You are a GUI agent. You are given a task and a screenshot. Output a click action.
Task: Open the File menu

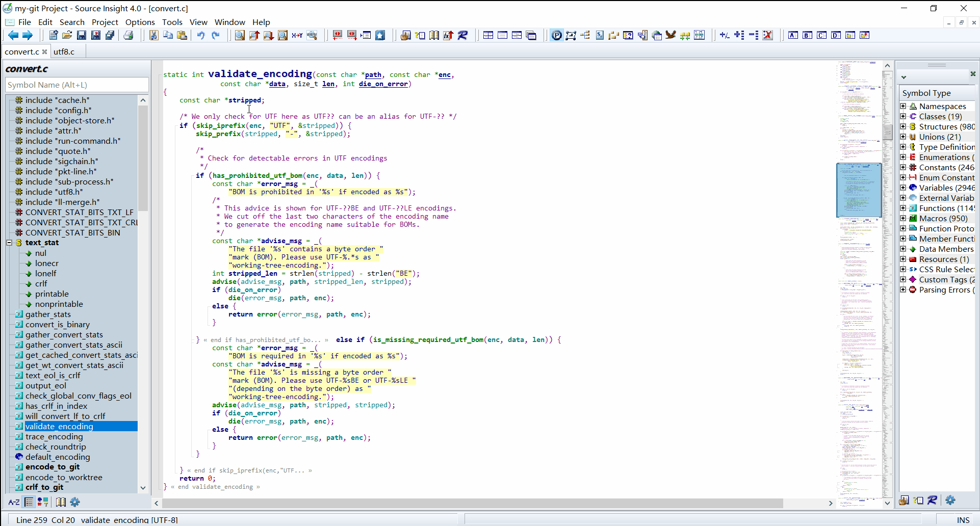pyautogui.click(x=24, y=22)
